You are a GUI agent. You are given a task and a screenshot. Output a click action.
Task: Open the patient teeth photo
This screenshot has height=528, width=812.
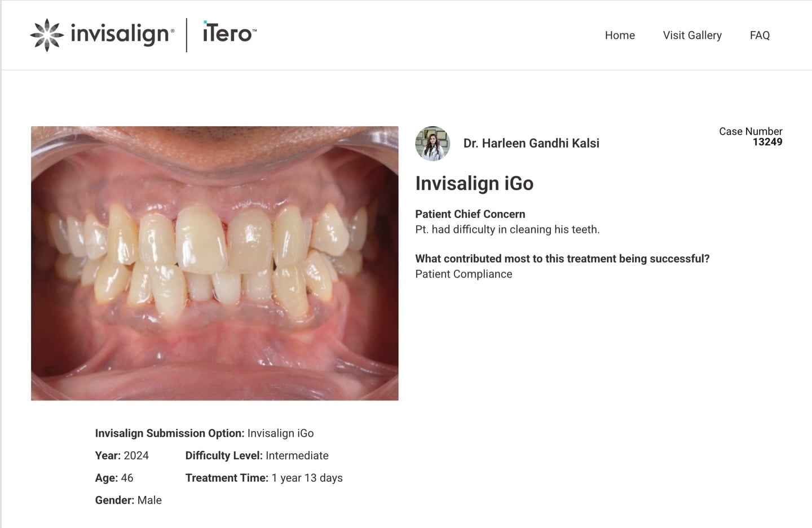click(215, 263)
